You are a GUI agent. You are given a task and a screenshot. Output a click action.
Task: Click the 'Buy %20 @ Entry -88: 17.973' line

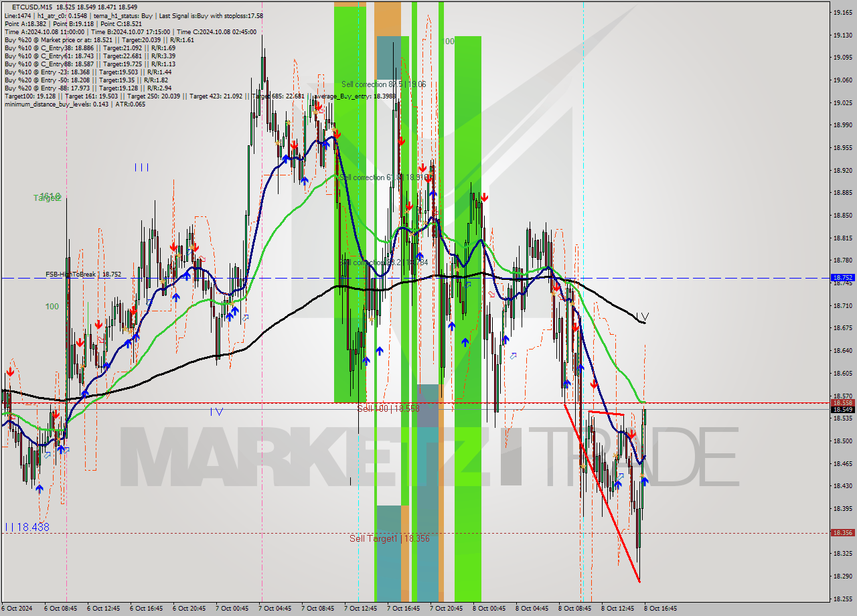pos(88,88)
